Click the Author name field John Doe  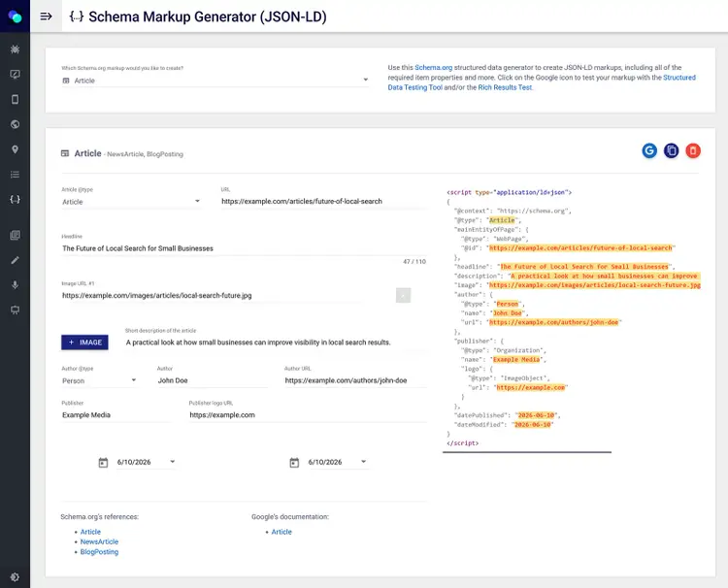click(213, 380)
